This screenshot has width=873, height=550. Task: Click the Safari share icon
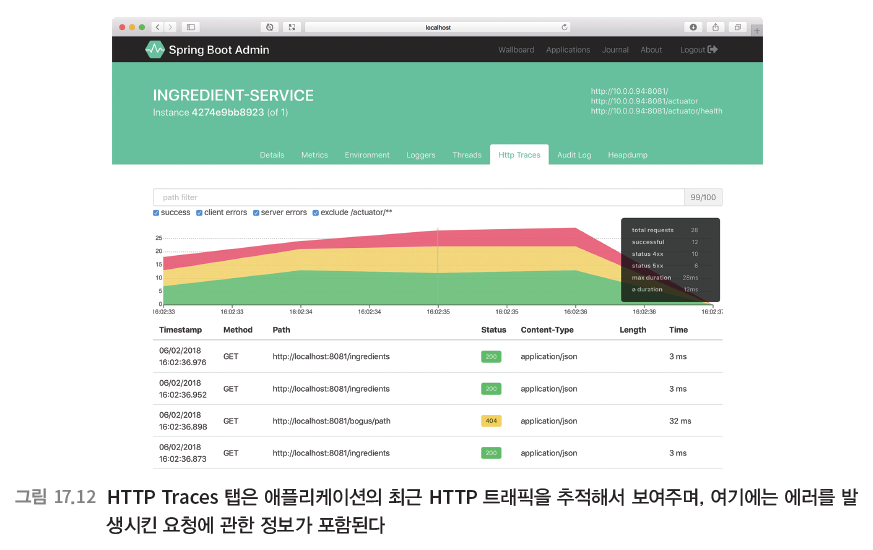point(715,27)
